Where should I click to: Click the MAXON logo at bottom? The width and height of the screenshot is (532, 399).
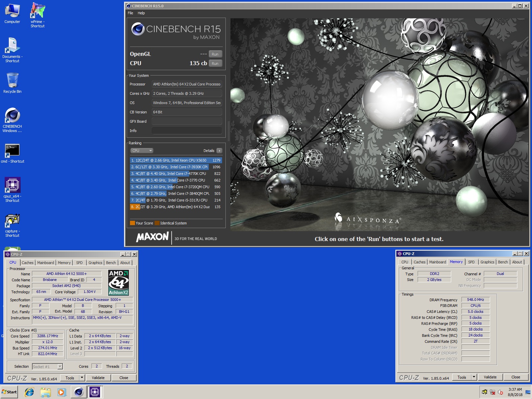(x=152, y=237)
